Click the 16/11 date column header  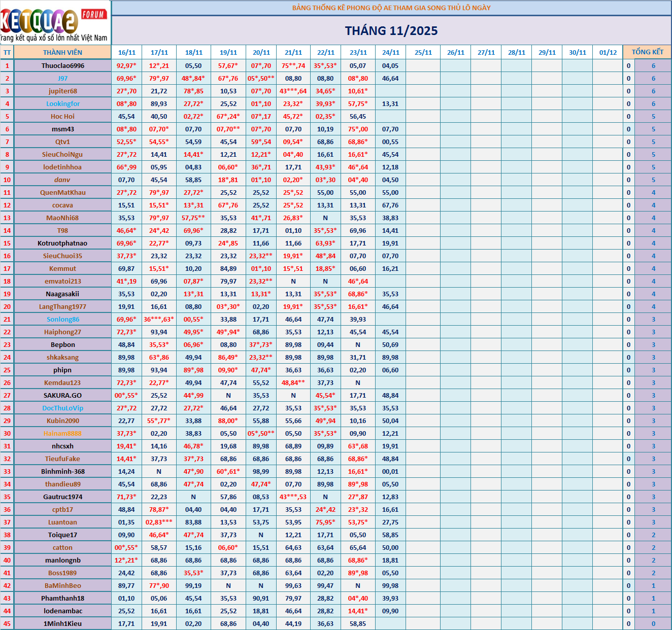coord(127,52)
